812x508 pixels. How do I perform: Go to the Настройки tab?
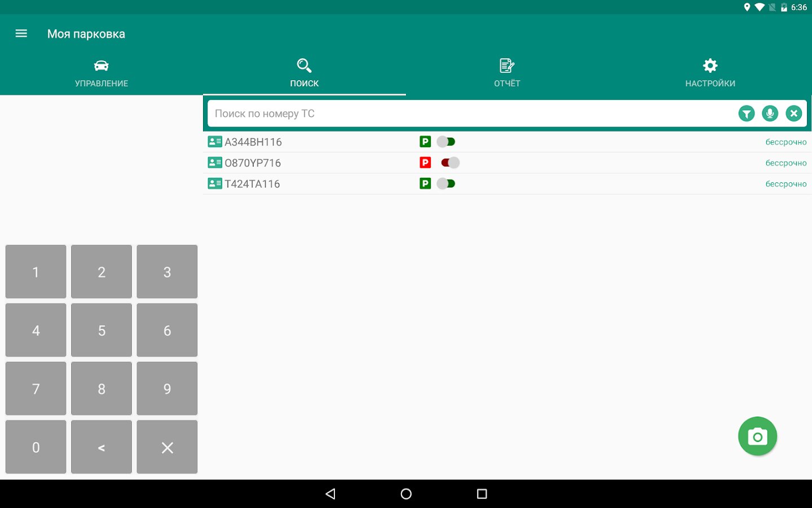coord(710,73)
